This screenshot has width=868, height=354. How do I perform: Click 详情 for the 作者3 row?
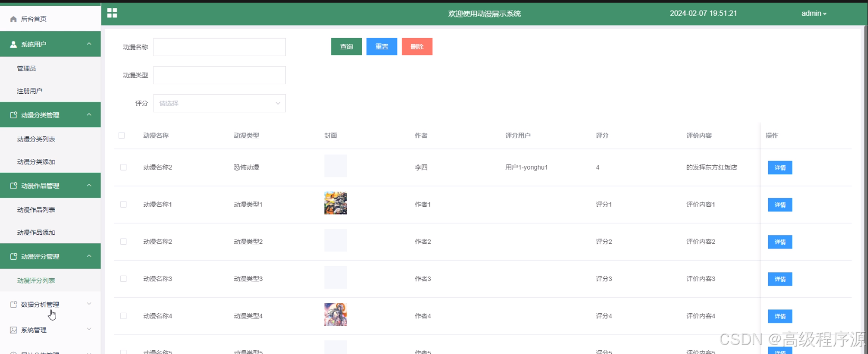click(780, 279)
